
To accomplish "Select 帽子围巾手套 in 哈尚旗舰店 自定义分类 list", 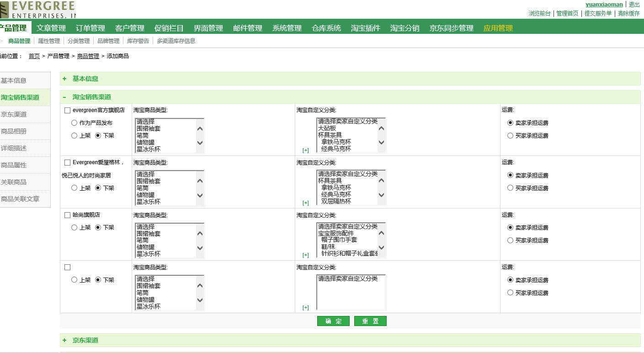I will (x=347, y=240).
